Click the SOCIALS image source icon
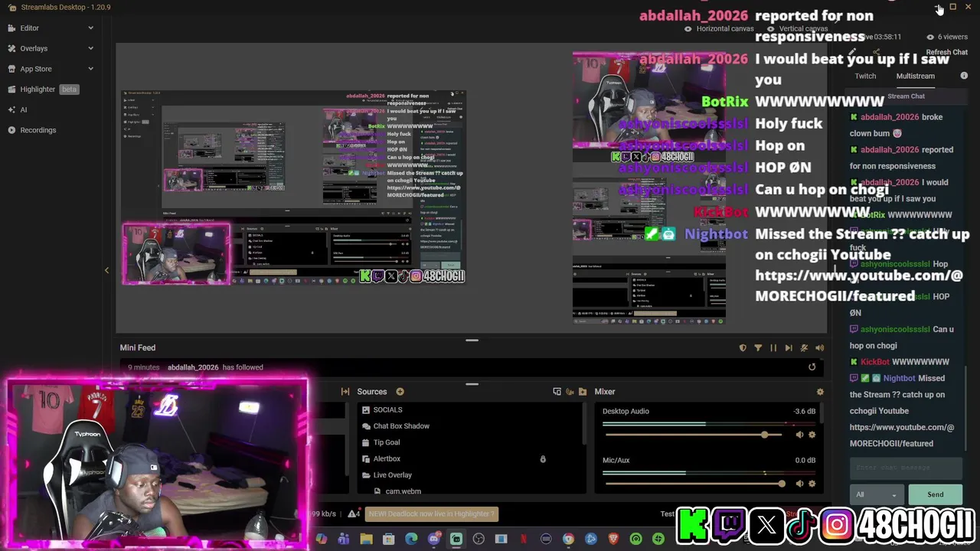 pyautogui.click(x=366, y=410)
